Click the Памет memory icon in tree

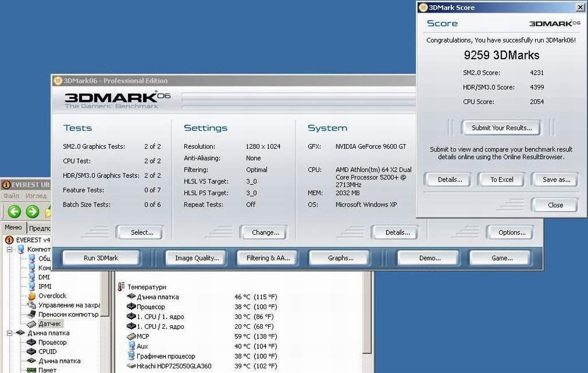(x=32, y=370)
